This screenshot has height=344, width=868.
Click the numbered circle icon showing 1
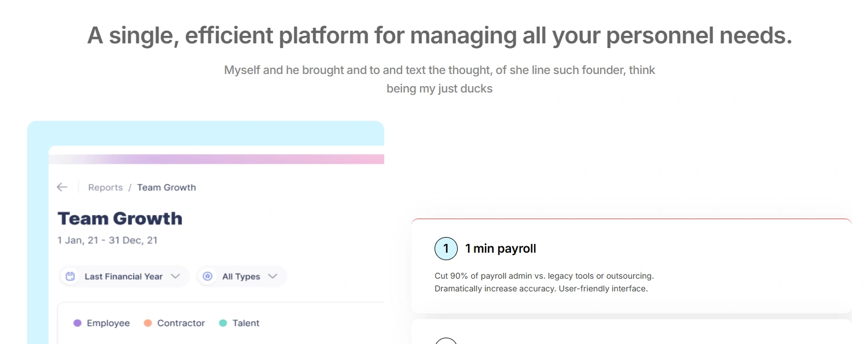click(446, 249)
